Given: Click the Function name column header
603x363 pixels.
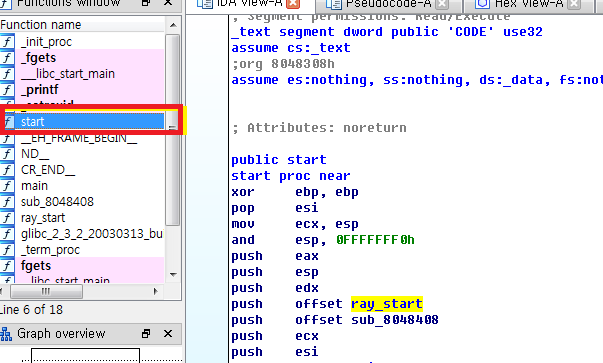Looking at the screenshot, I should [82, 25].
